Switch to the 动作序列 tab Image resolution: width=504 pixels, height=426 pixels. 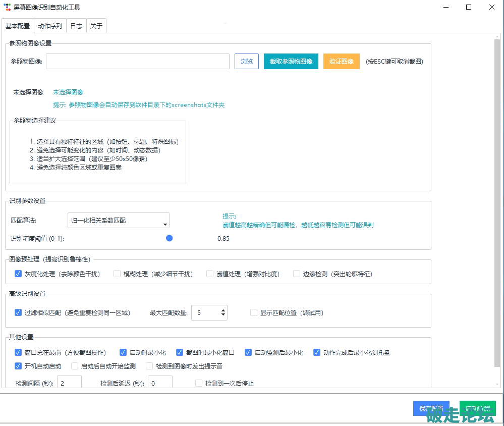click(x=50, y=26)
